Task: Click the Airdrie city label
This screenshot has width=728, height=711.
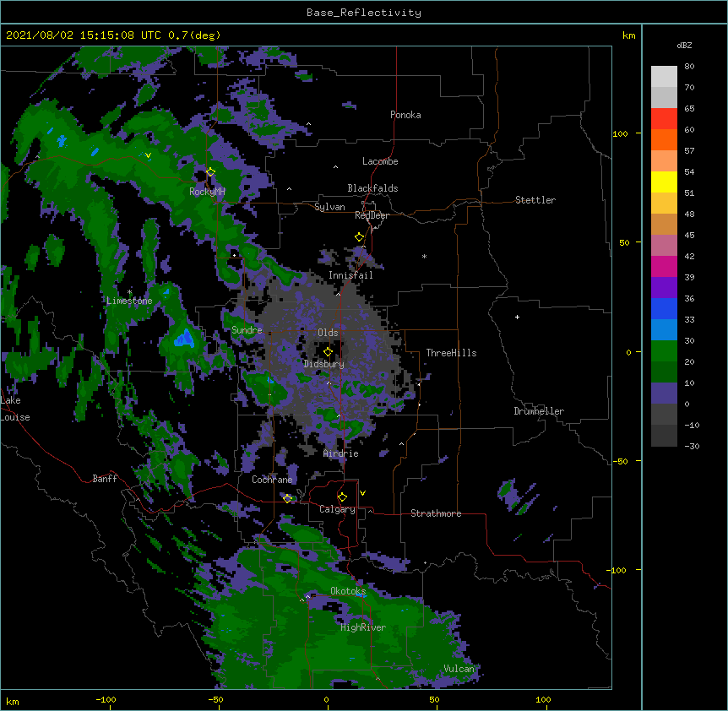Action: pos(341,453)
